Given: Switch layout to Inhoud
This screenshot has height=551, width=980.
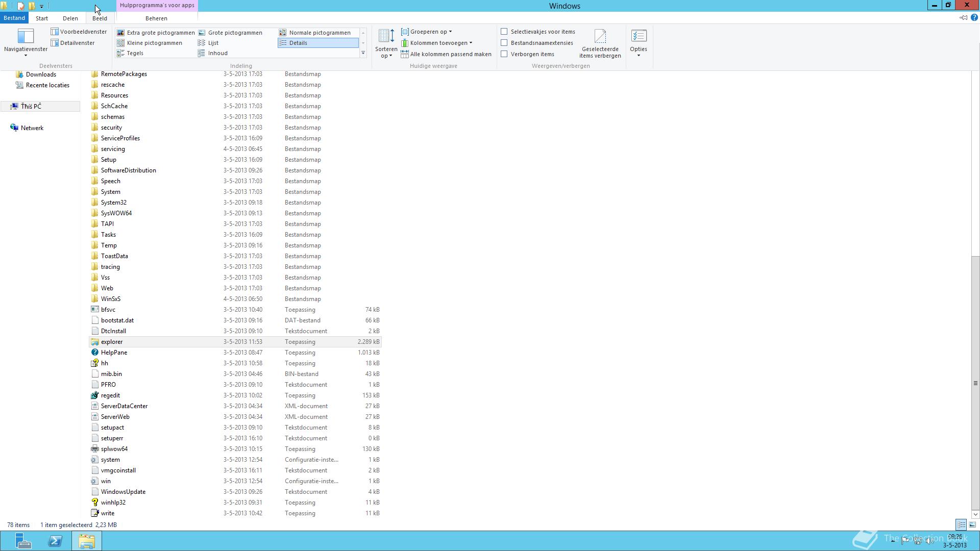Looking at the screenshot, I should (x=213, y=53).
